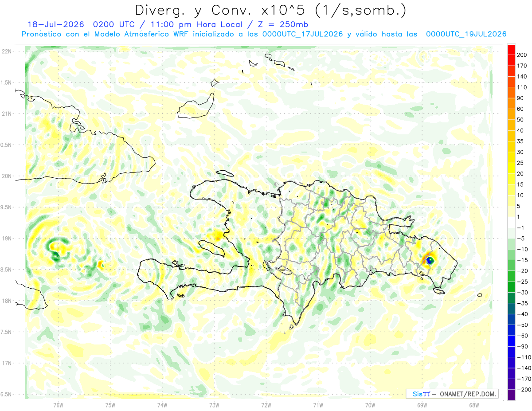Click the blue convergence core near 69W

click(x=429, y=261)
